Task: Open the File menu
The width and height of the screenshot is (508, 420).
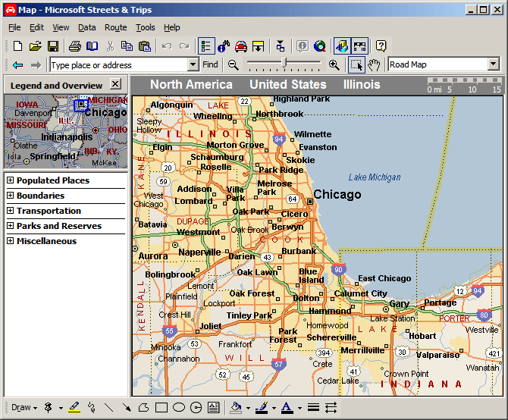Action: 14,28
